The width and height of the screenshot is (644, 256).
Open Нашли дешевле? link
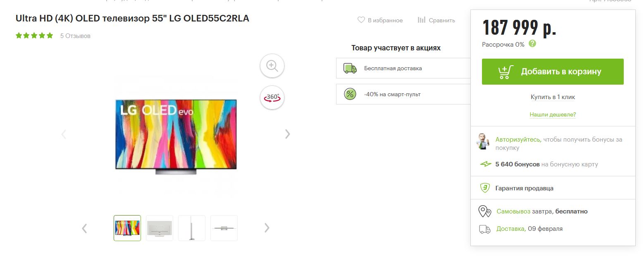(x=553, y=114)
